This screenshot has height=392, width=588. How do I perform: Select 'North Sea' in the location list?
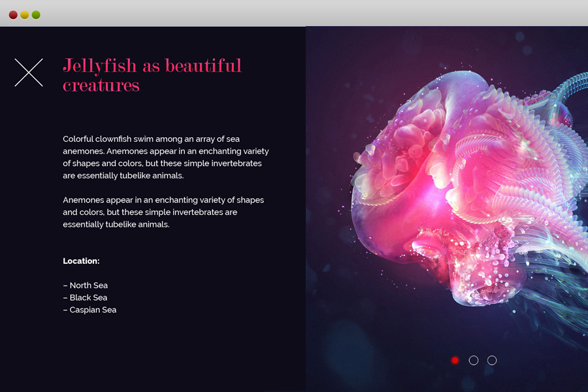86,286
